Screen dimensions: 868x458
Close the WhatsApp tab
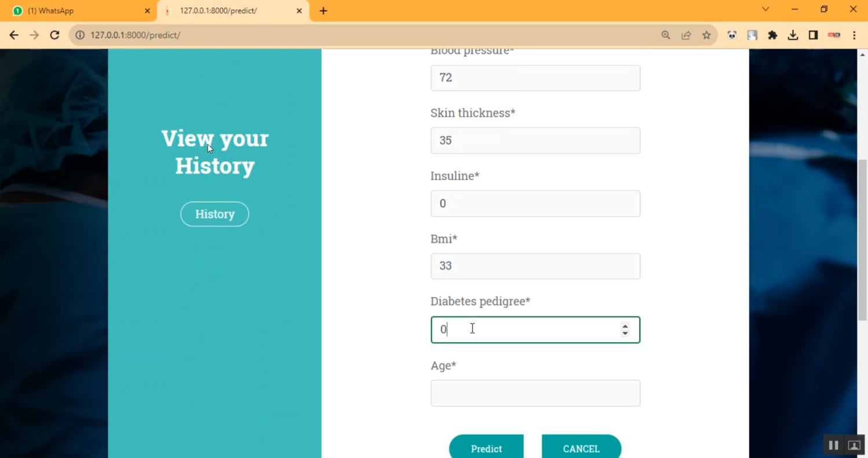point(147,11)
